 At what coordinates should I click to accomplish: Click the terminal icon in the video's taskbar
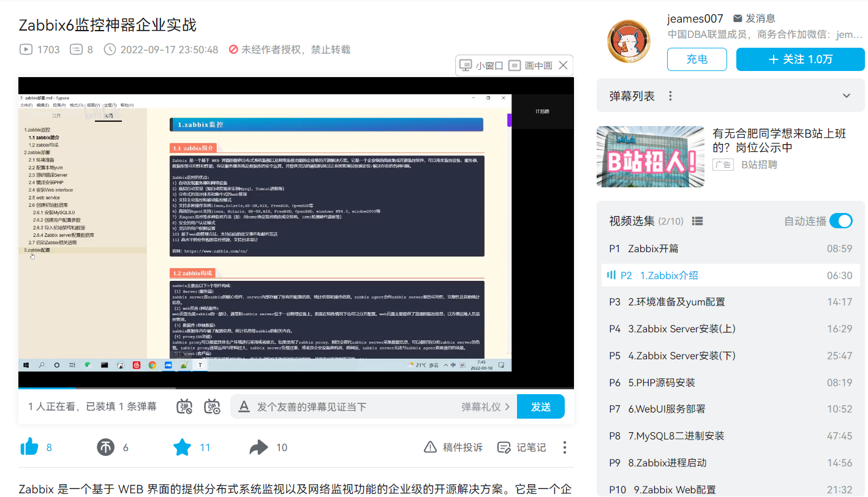click(105, 365)
